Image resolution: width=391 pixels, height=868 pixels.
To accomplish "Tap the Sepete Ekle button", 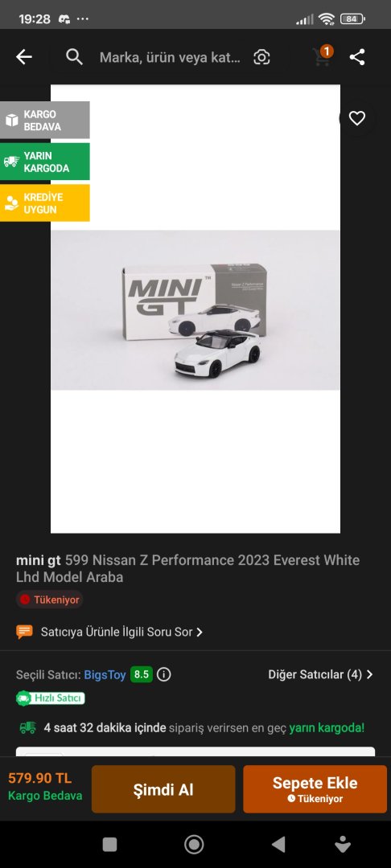I will point(315,789).
